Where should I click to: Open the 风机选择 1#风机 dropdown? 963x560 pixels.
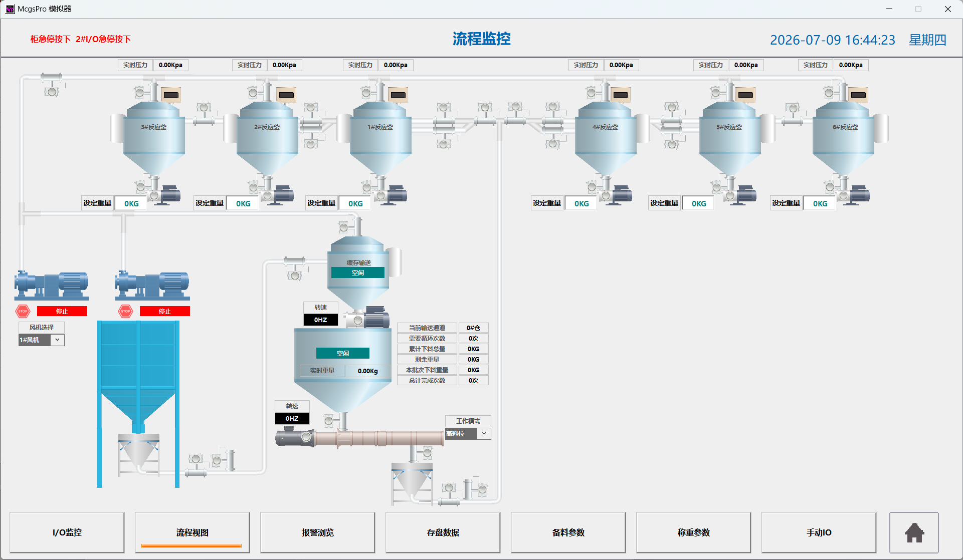[x=42, y=340]
